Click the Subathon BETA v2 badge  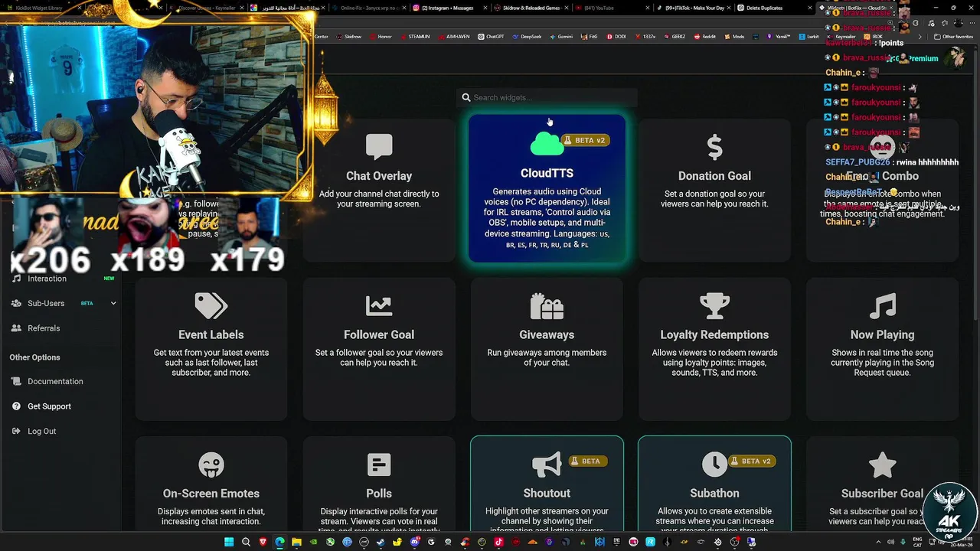click(753, 461)
